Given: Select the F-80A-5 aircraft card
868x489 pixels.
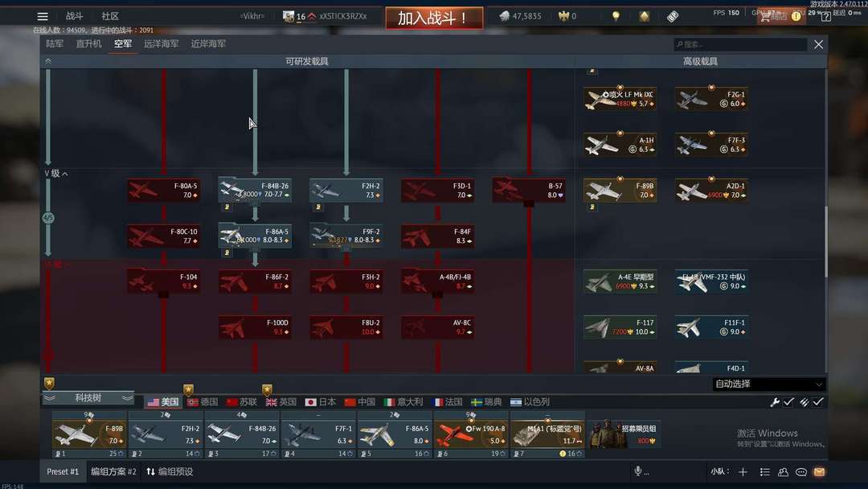Looking at the screenshot, I should pos(163,191).
